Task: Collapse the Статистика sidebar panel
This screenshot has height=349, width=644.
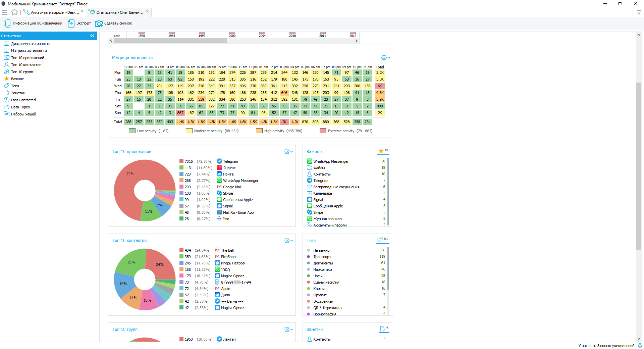Action: [92, 36]
